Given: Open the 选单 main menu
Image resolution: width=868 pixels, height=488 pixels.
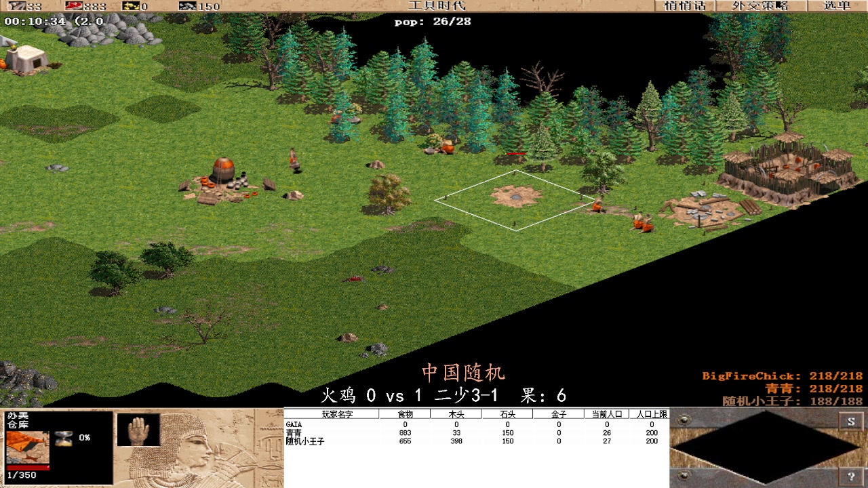Looking at the screenshot, I should (x=837, y=5).
